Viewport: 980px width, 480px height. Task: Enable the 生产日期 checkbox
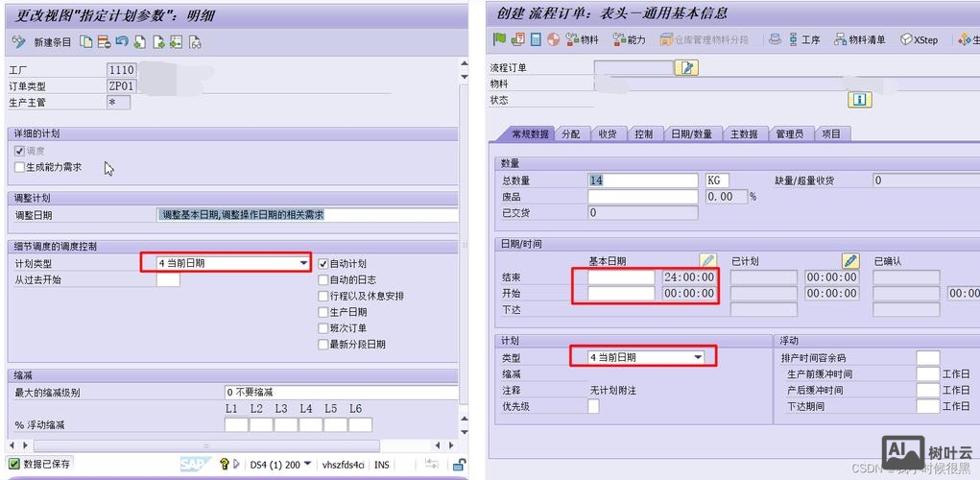pos(323,312)
